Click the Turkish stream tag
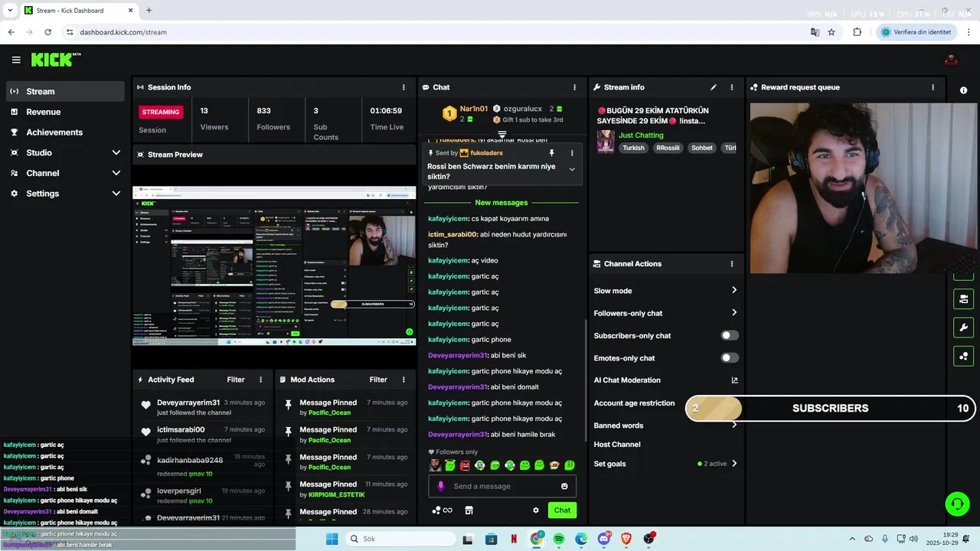The width and height of the screenshot is (980, 551). point(633,148)
